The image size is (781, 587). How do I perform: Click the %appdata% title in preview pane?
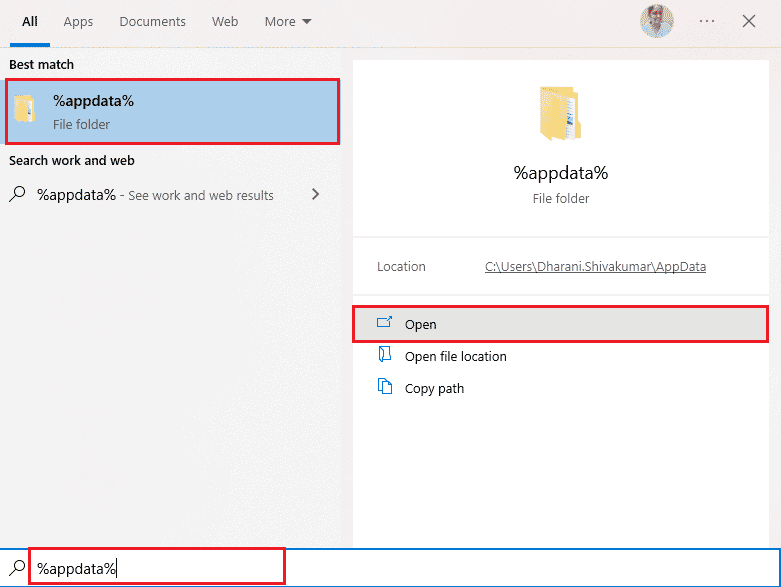pos(560,173)
